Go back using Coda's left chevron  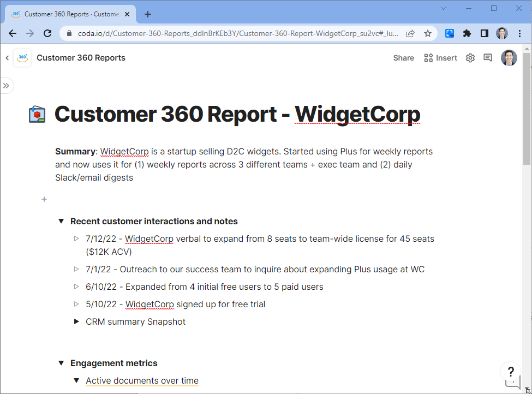pos(7,58)
